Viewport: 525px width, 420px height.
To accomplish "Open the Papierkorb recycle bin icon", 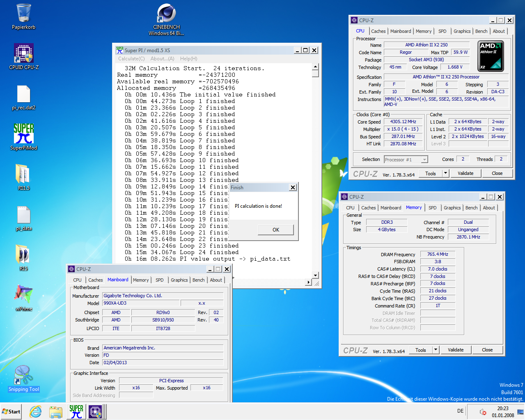I will pyautogui.click(x=24, y=16).
